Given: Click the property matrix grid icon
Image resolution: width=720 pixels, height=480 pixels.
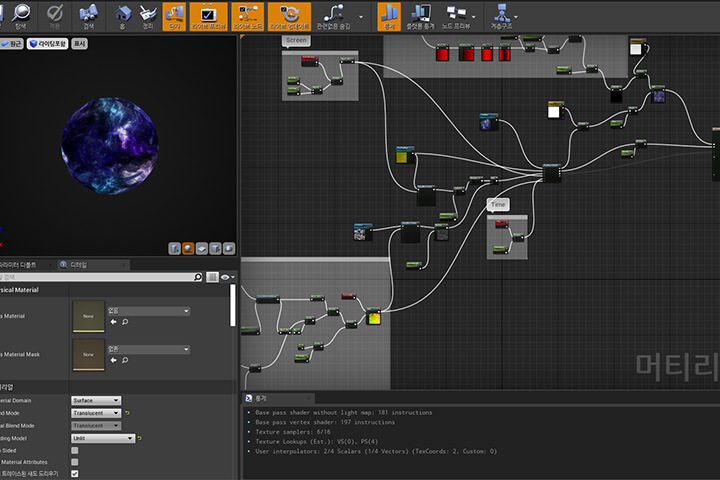Looking at the screenshot, I should [x=212, y=277].
